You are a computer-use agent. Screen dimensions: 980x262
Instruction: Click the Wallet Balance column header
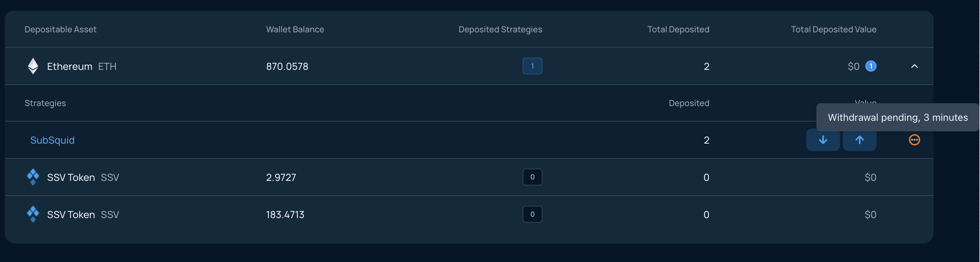click(x=295, y=29)
